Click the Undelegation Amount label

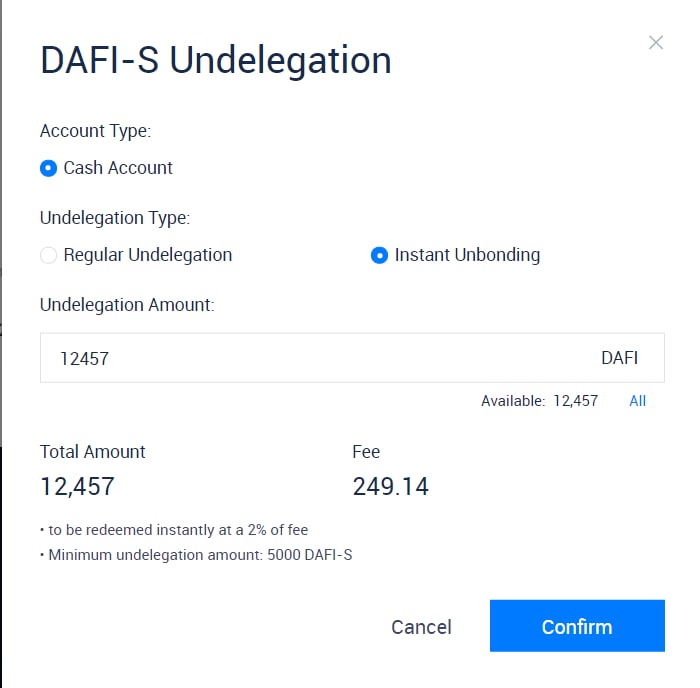(x=127, y=305)
